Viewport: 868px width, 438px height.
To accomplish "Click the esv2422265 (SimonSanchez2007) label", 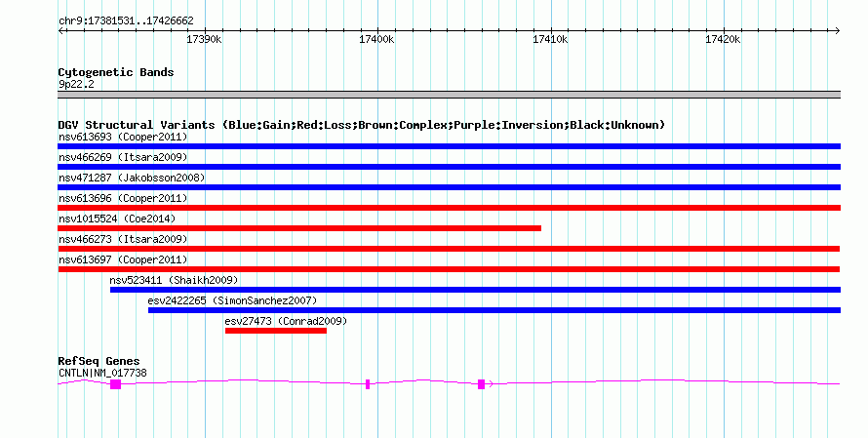I will click(232, 300).
